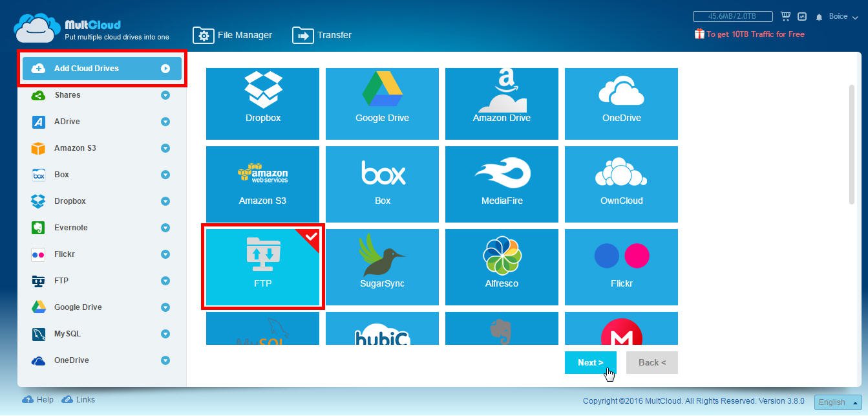Select the MediaFire tile
The width and height of the screenshot is (868, 416).
[502, 184]
